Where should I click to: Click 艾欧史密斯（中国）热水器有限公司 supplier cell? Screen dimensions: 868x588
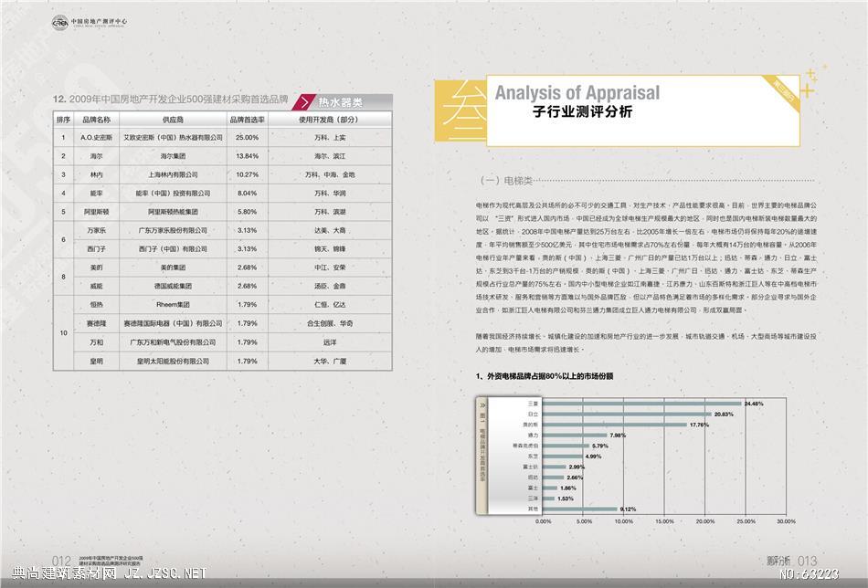pyautogui.click(x=173, y=137)
